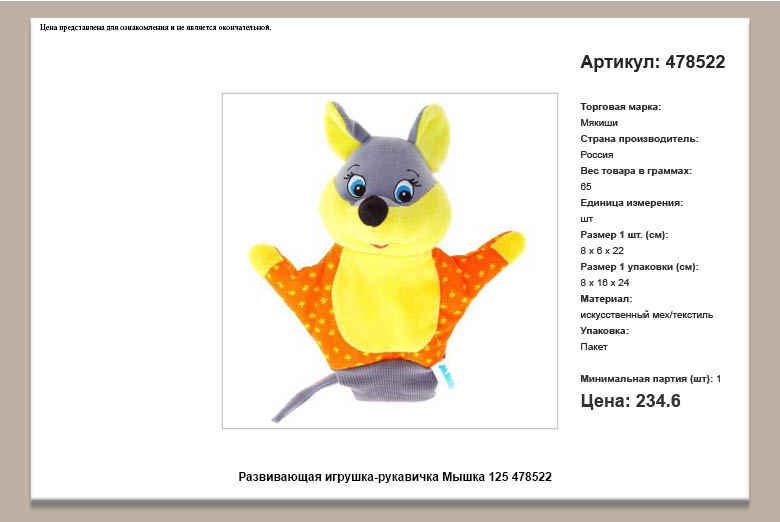Viewport: 780px width, 522px height.
Task: Select the brand name 'Мякиши'
Action: pyautogui.click(x=599, y=122)
